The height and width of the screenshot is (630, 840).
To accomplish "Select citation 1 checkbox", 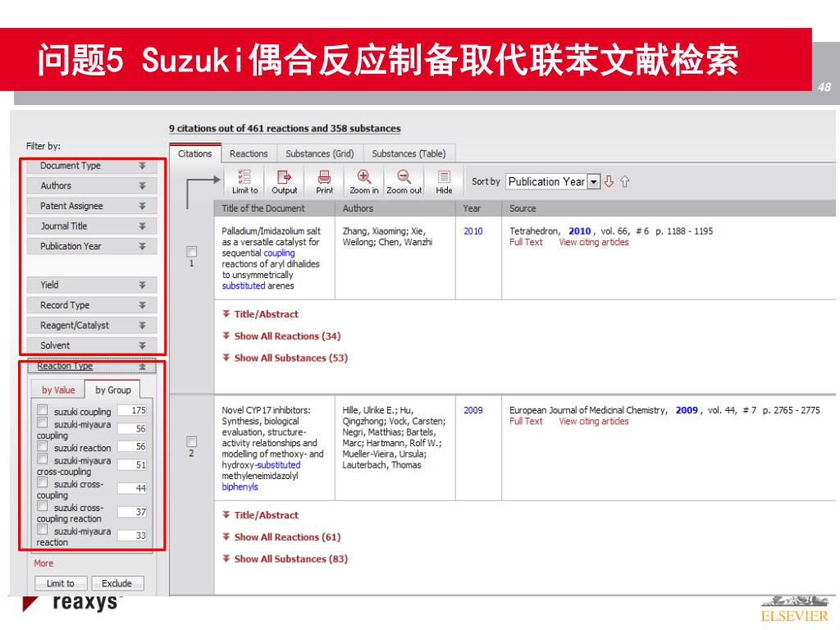I will point(191,251).
